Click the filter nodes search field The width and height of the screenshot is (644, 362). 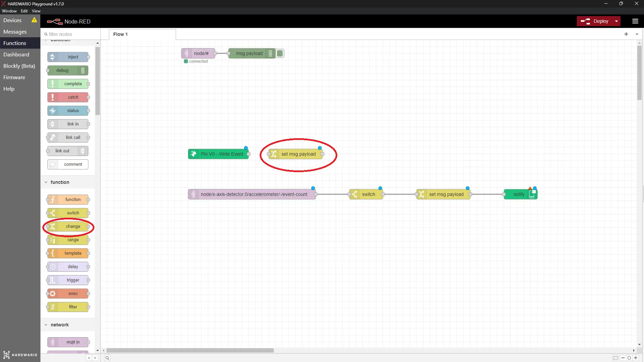click(x=71, y=34)
